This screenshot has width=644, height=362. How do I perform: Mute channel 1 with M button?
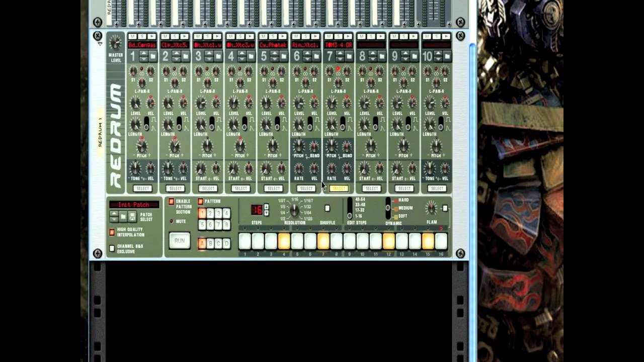133,36
